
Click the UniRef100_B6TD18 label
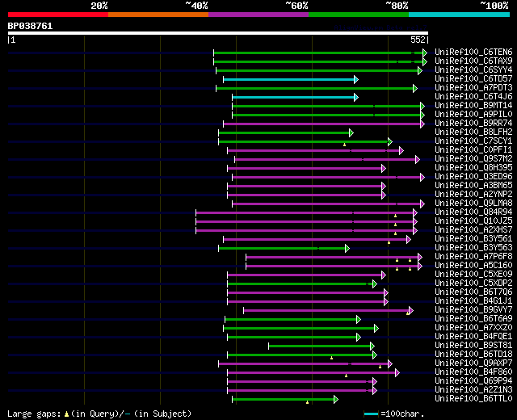tap(473, 355)
